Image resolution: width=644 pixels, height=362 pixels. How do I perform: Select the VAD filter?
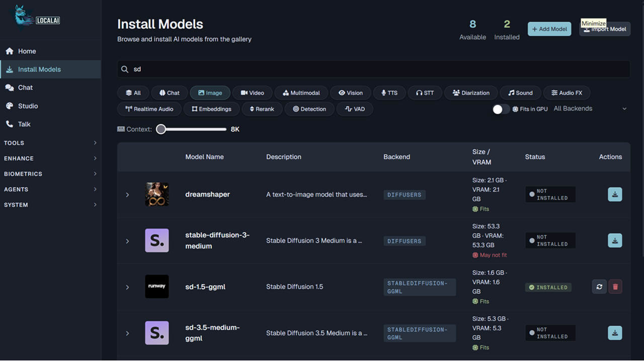click(x=355, y=109)
